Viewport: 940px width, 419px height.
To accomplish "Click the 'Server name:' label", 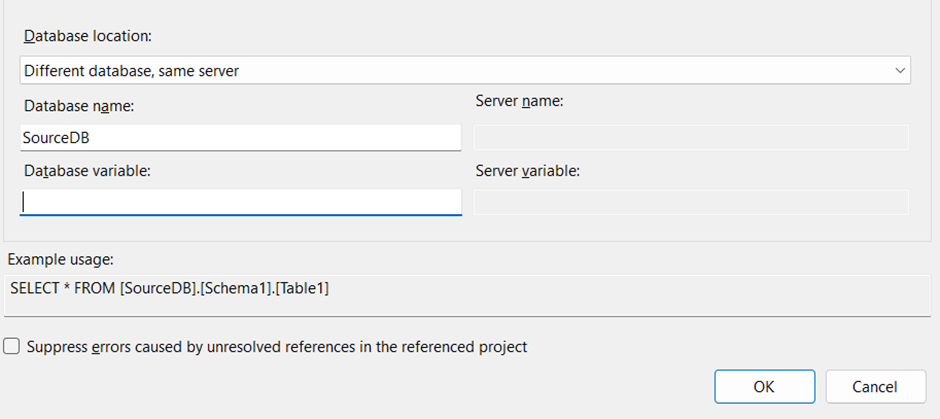I will (x=520, y=101).
